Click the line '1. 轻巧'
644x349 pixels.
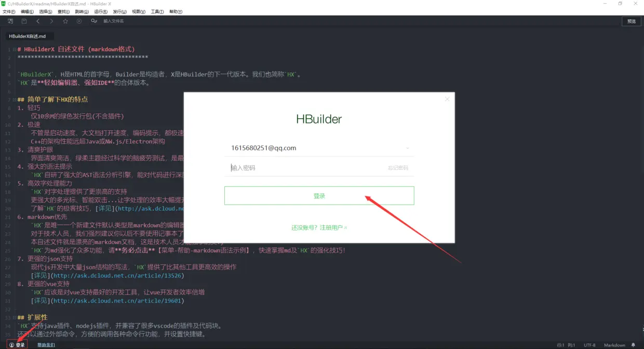(29, 108)
